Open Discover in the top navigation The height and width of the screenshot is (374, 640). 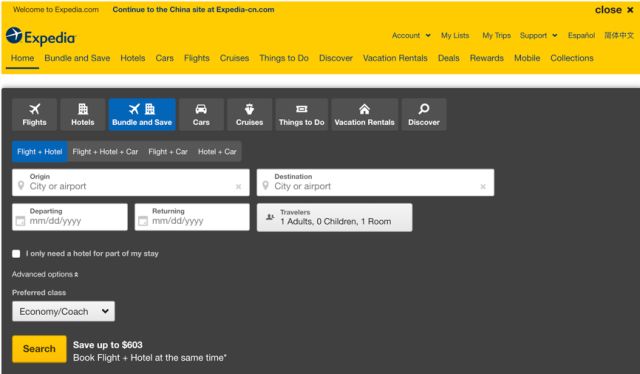(x=336, y=58)
